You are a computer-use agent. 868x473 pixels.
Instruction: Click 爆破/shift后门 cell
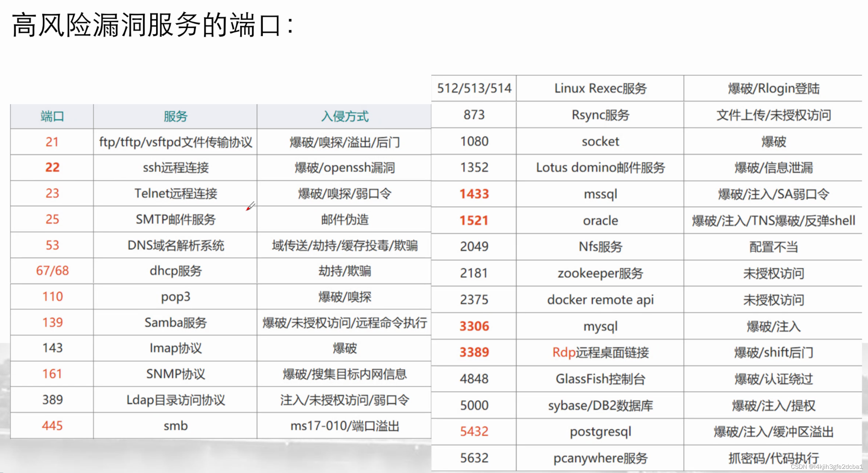point(773,352)
